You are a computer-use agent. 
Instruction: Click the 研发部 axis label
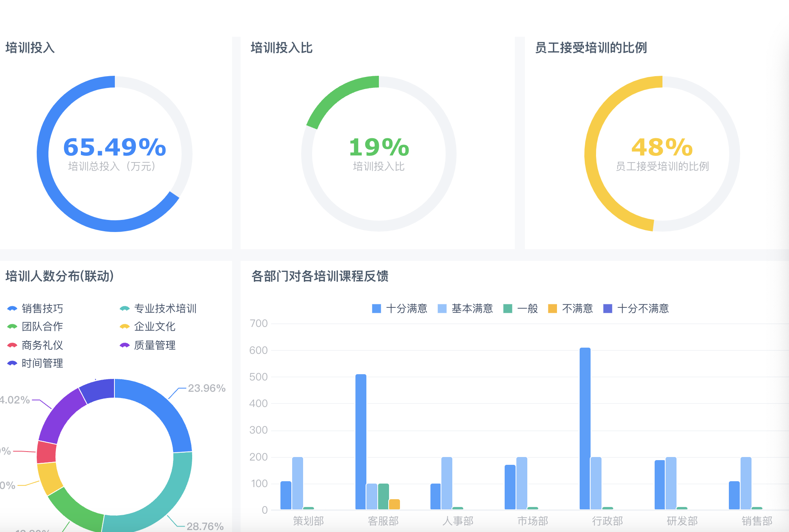tap(682, 521)
